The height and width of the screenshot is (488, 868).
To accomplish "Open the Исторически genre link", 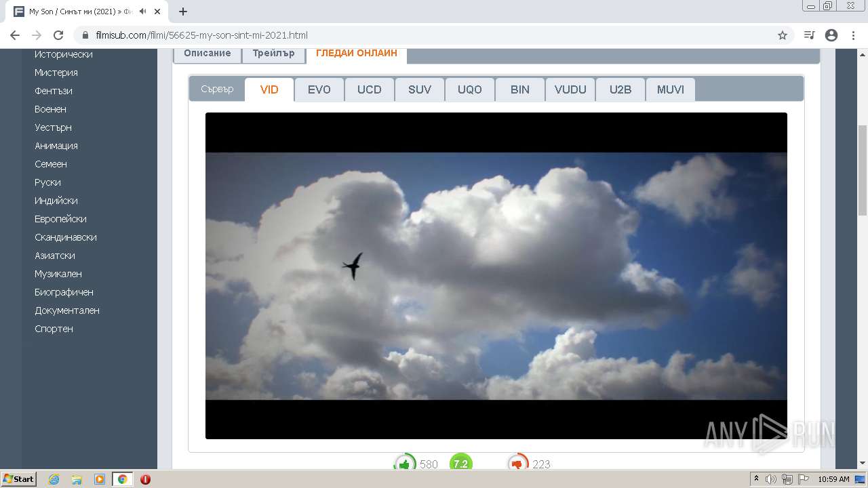I will [x=64, y=54].
